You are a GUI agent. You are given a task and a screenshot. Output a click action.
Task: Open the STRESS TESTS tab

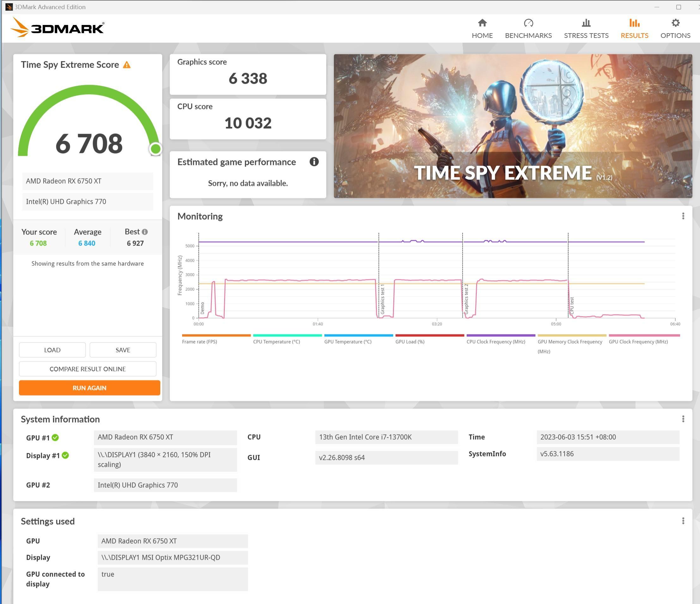tap(586, 29)
